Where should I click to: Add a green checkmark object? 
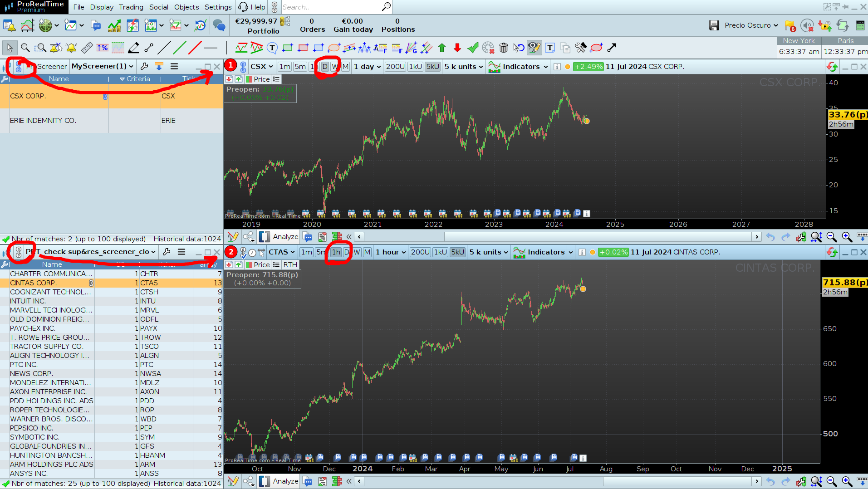pyautogui.click(x=473, y=48)
